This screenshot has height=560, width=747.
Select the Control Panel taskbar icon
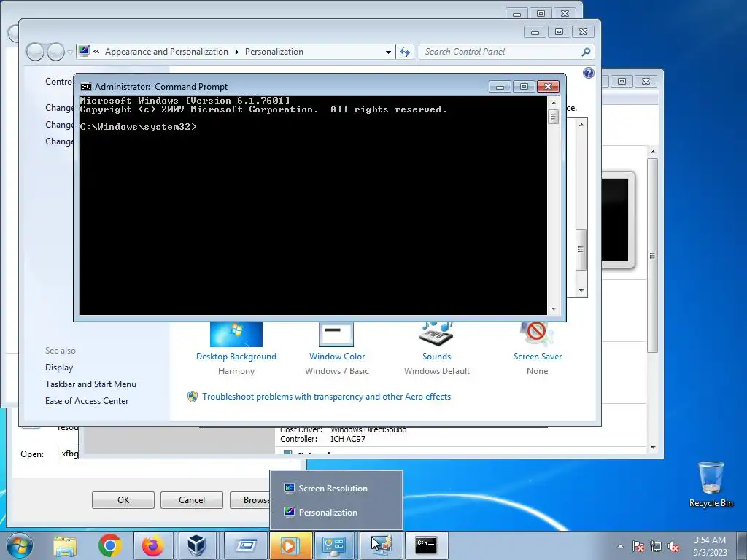(x=334, y=545)
